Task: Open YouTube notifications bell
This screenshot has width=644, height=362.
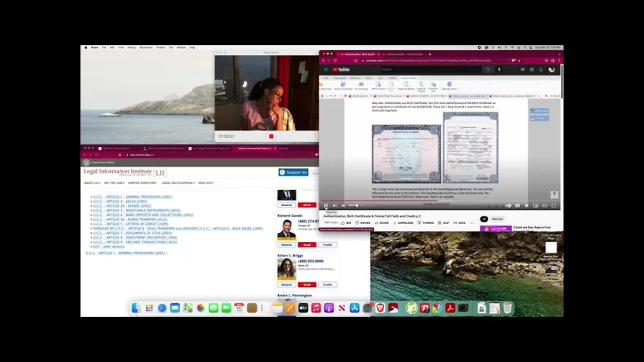Action: tap(541, 69)
